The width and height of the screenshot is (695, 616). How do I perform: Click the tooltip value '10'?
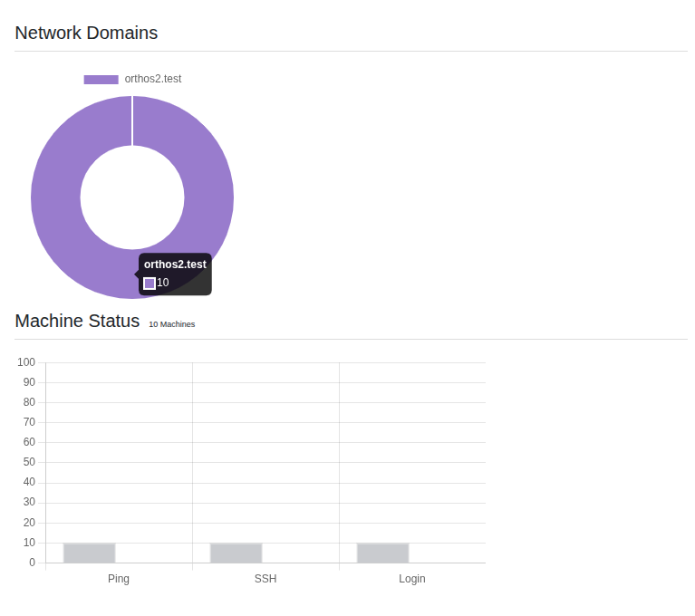coord(163,283)
